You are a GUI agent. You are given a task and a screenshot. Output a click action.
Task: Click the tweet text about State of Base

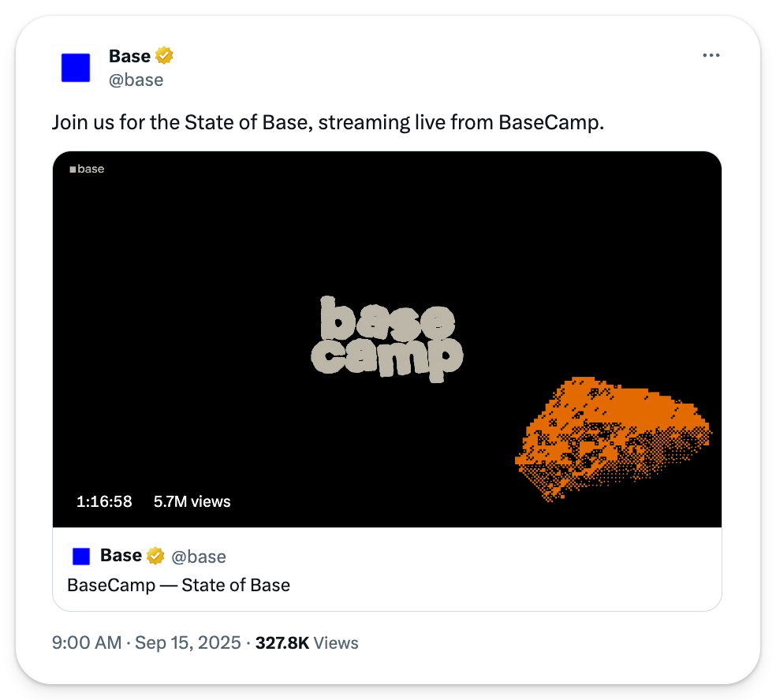pos(327,122)
